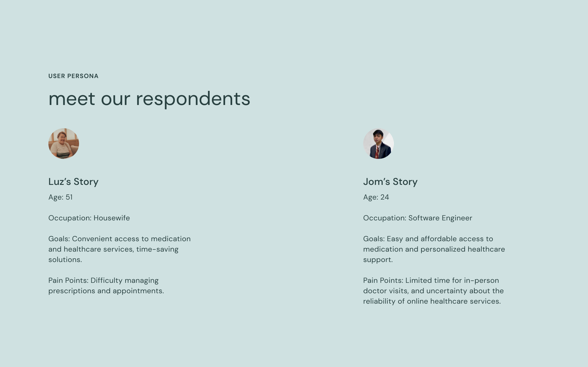Click 'time-saving' in Luz's goals
Image resolution: width=588 pixels, height=367 pixels.
[157, 249]
